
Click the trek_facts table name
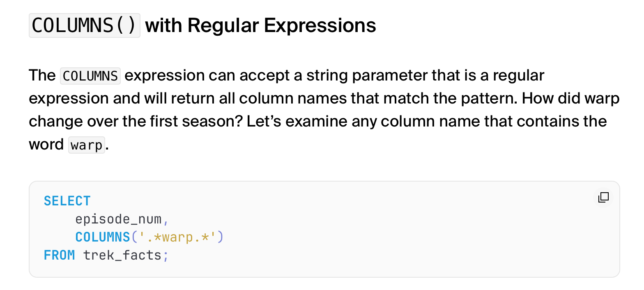pyautogui.click(x=122, y=255)
